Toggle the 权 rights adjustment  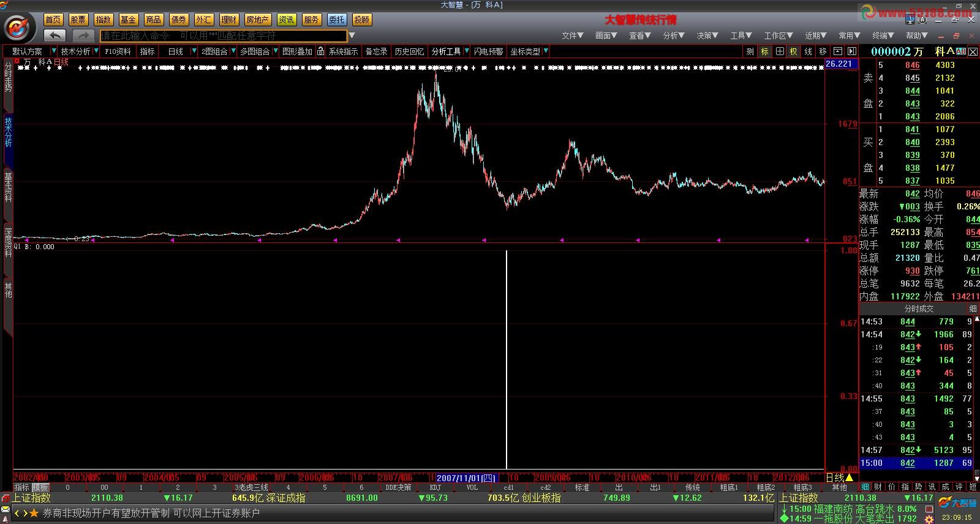point(794,51)
